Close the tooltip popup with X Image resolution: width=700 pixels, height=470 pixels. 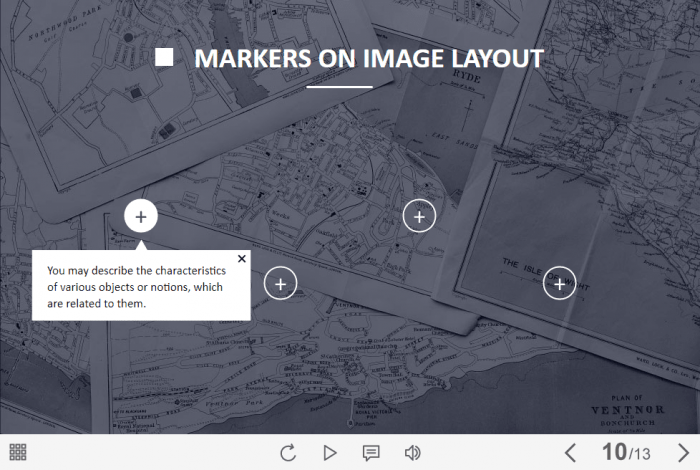point(241,259)
